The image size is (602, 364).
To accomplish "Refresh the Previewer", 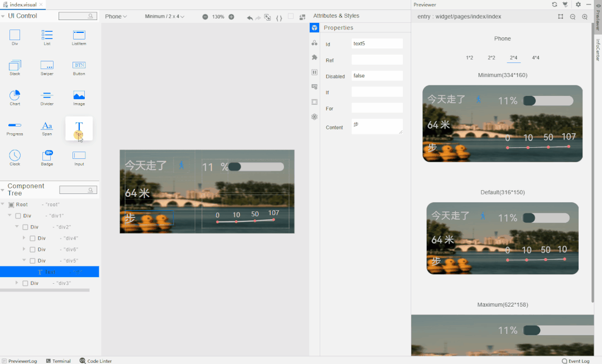I will click(555, 4).
